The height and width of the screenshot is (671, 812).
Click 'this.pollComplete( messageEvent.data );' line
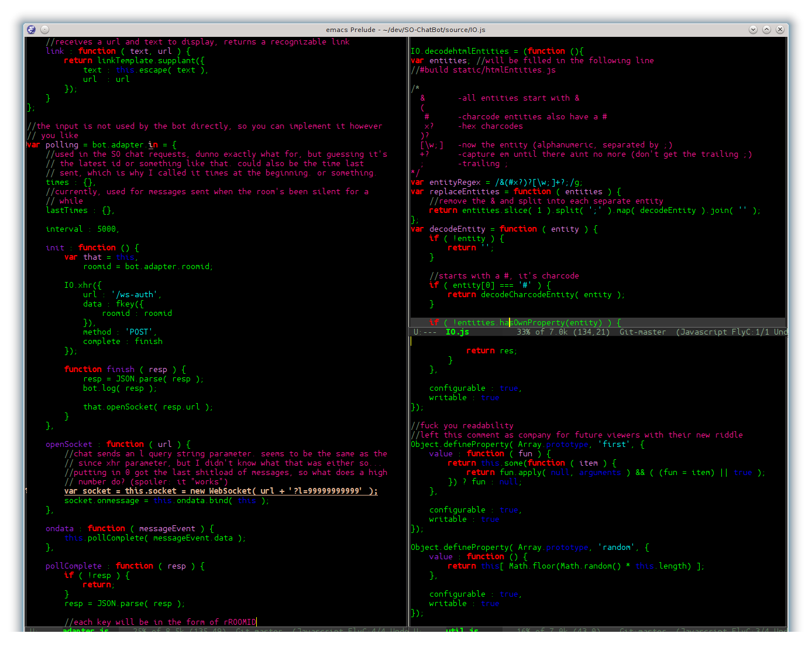tap(155, 538)
